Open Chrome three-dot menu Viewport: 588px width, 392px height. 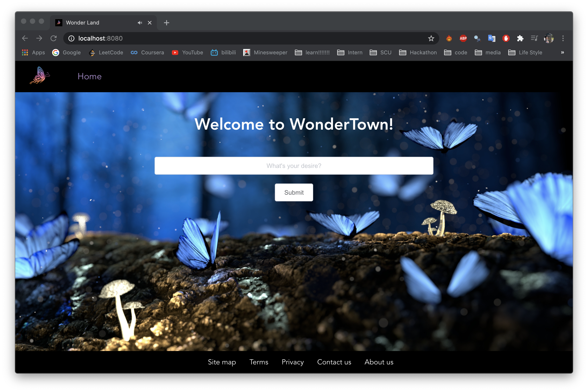point(563,38)
